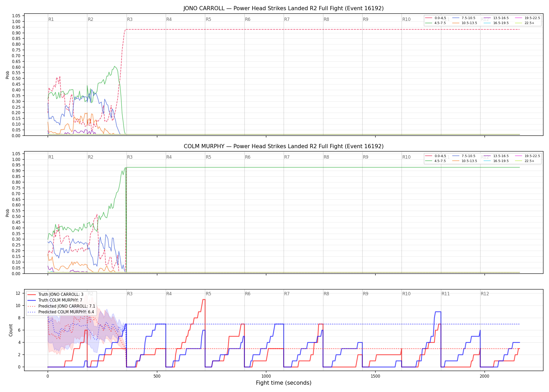Viewport: 549px width, 392px height.
Task: Select the 4.5-7.5 legend entry in Carroll chart
Action: (x=436, y=23)
